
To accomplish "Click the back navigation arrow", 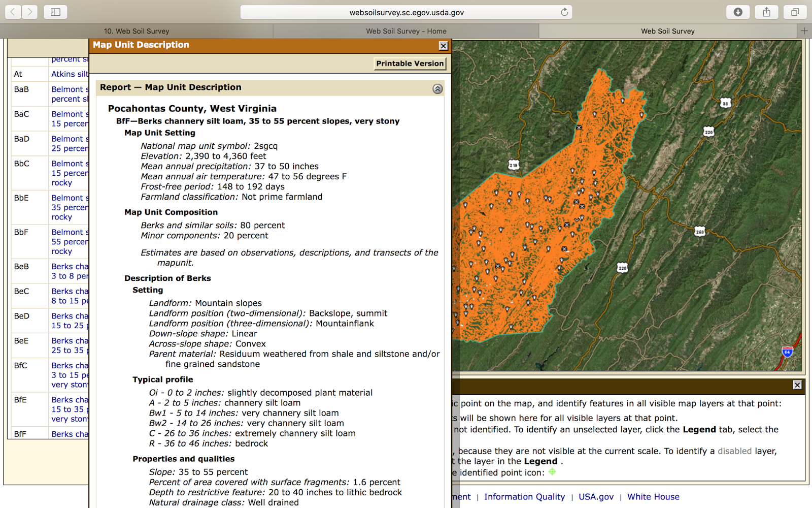I will click(x=12, y=12).
